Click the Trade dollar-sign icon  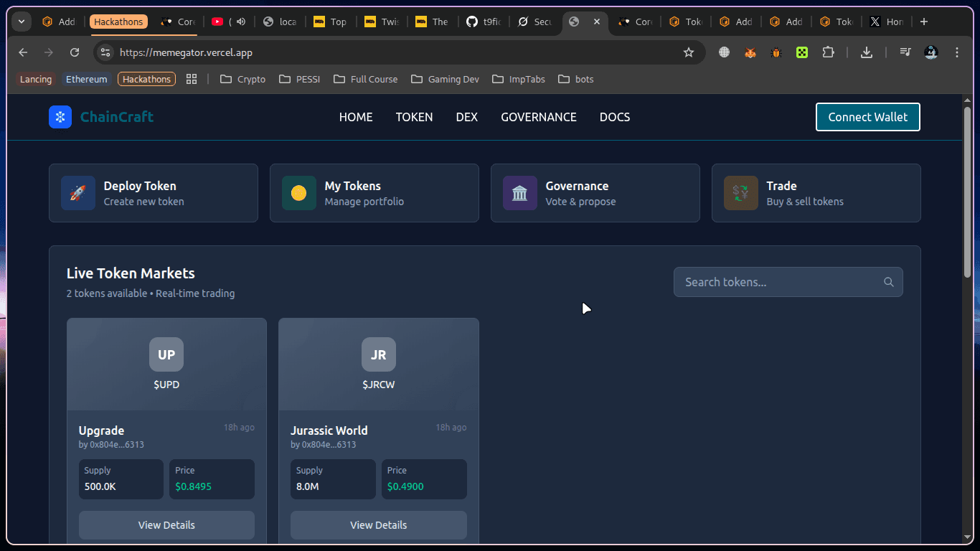(x=740, y=192)
